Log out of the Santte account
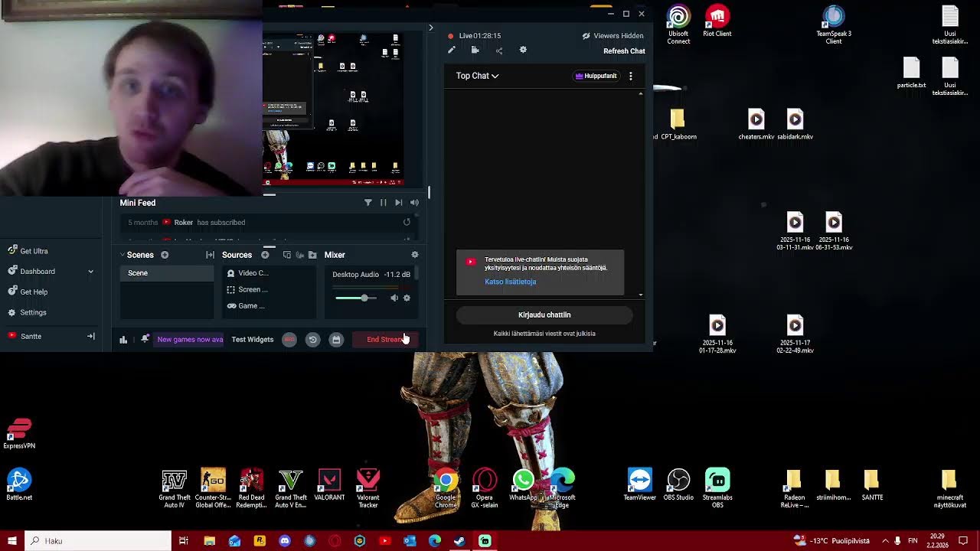This screenshot has width=980, height=551. pos(90,336)
